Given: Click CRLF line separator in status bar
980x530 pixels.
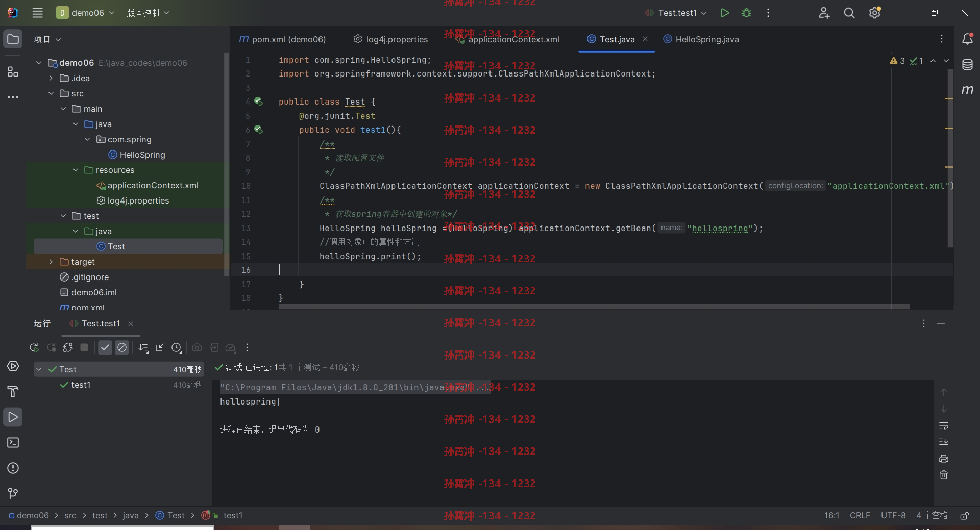Looking at the screenshot, I should (860, 516).
